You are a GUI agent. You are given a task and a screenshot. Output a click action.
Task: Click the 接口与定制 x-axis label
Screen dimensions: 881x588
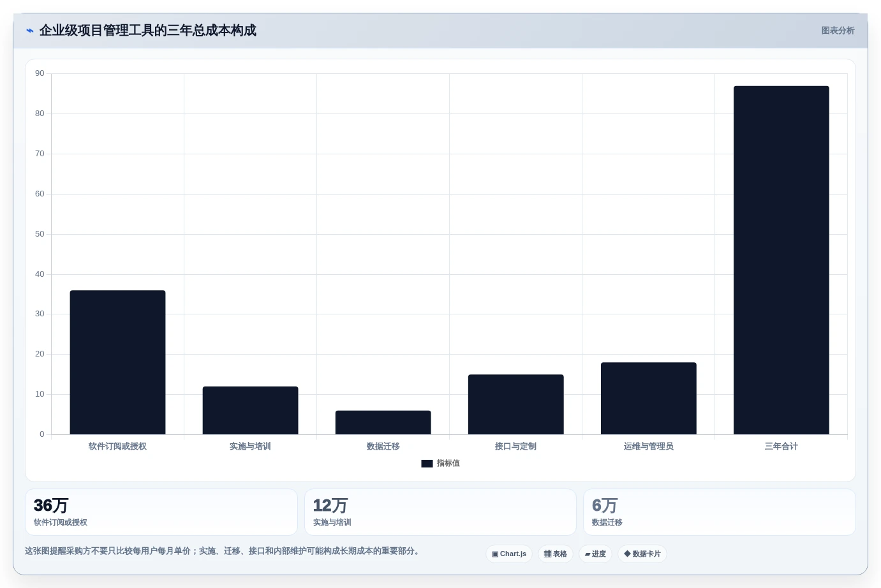tap(515, 446)
